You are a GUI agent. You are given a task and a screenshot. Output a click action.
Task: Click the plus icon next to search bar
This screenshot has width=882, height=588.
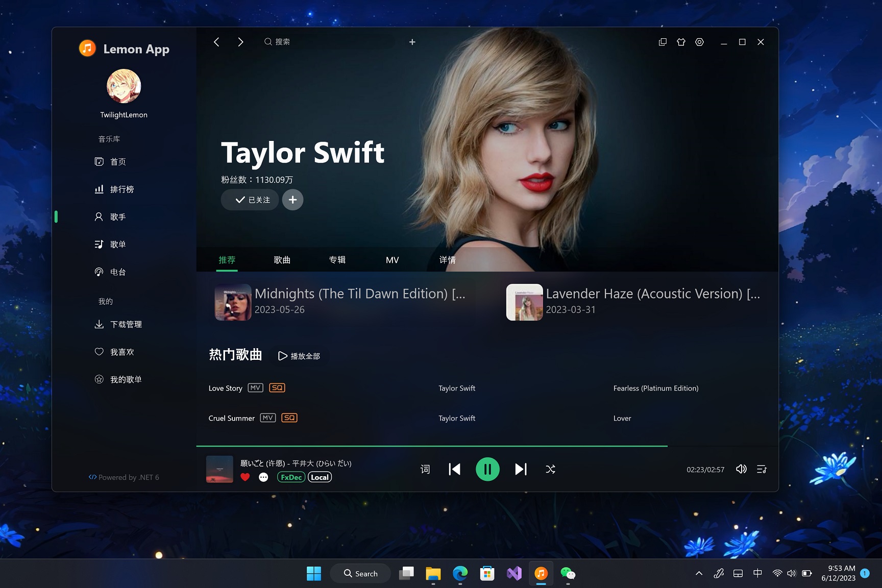[x=412, y=42]
